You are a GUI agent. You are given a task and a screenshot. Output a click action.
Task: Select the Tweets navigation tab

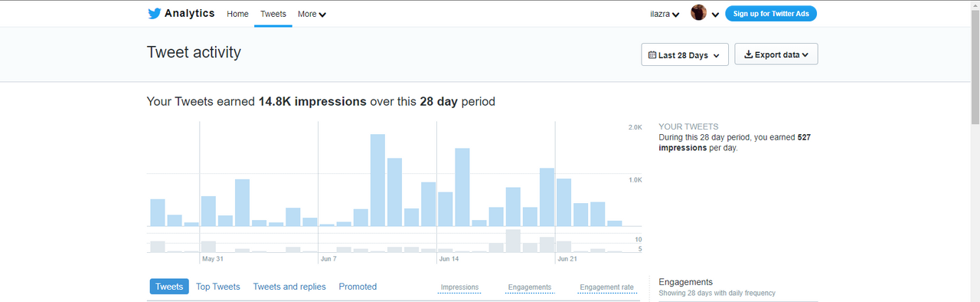click(x=273, y=14)
